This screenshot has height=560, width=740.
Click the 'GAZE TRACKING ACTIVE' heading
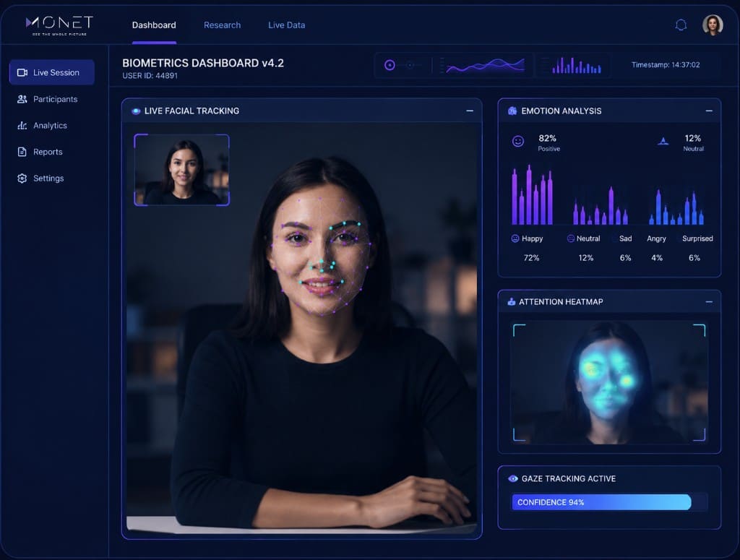(569, 479)
